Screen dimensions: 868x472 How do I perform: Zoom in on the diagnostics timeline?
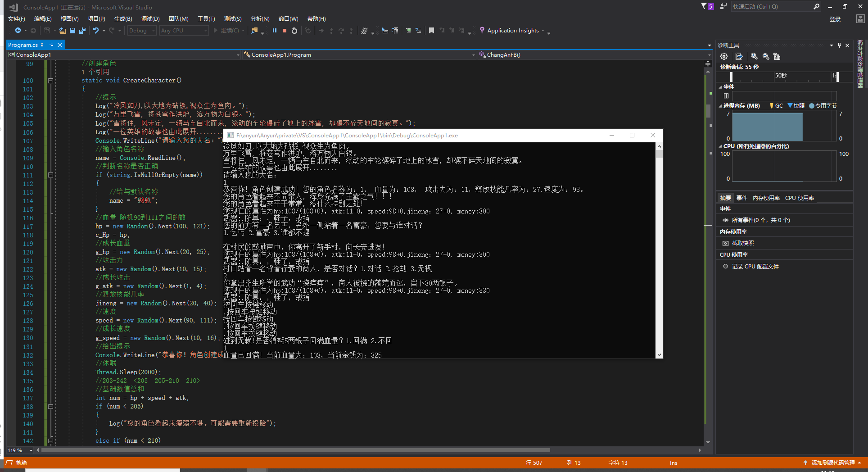click(x=754, y=56)
